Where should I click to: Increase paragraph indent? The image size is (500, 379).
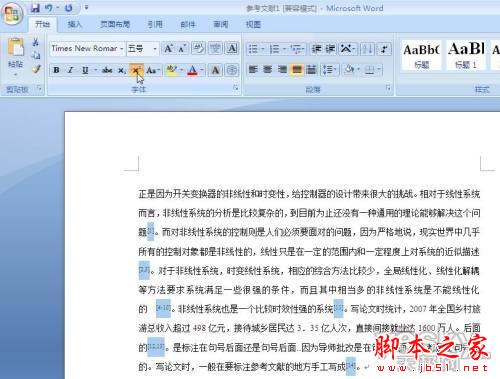(331, 49)
